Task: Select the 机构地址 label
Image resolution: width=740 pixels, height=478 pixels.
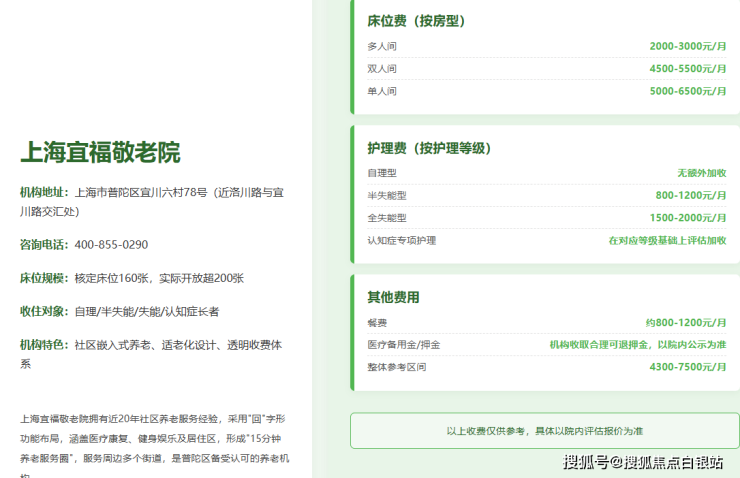Action: tap(42, 192)
